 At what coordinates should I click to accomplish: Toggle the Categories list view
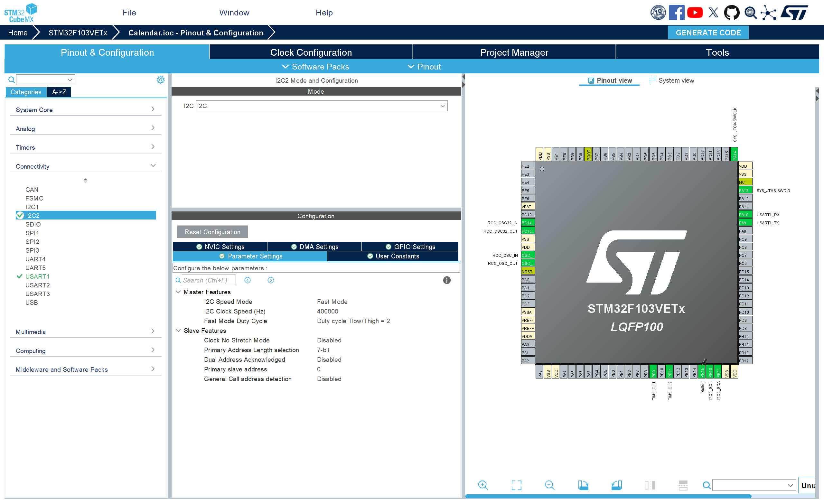[x=26, y=92]
